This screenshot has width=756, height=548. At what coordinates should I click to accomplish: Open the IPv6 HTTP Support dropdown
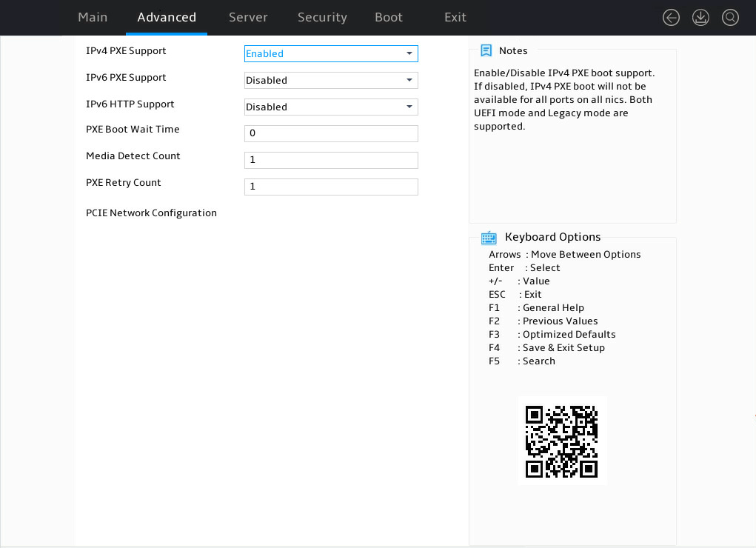point(331,107)
